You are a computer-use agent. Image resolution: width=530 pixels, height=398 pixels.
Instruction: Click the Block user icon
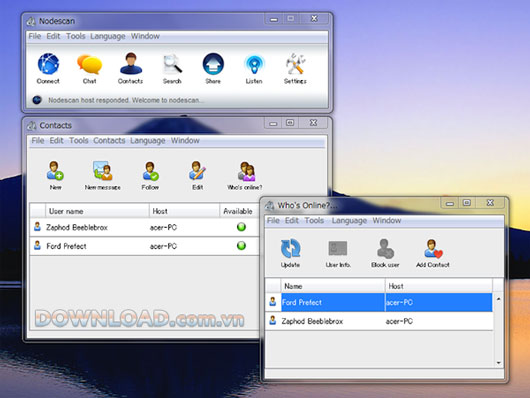pos(385,249)
